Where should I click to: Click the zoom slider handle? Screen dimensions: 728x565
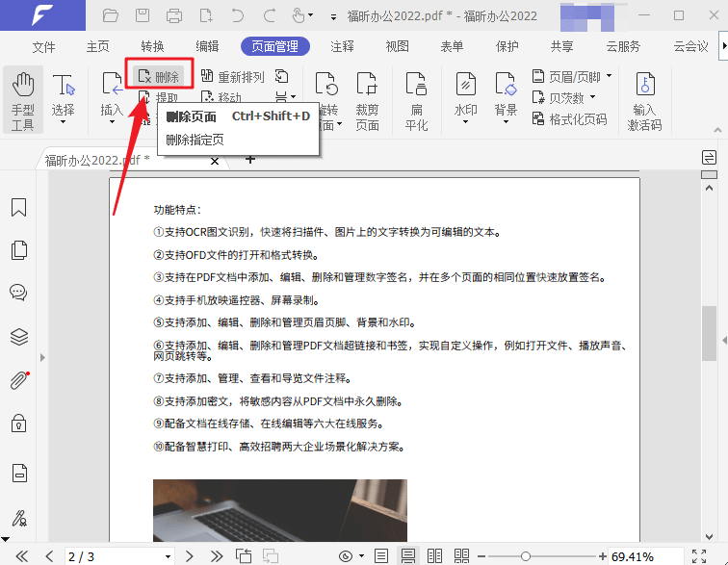click(x=525, y=556)
